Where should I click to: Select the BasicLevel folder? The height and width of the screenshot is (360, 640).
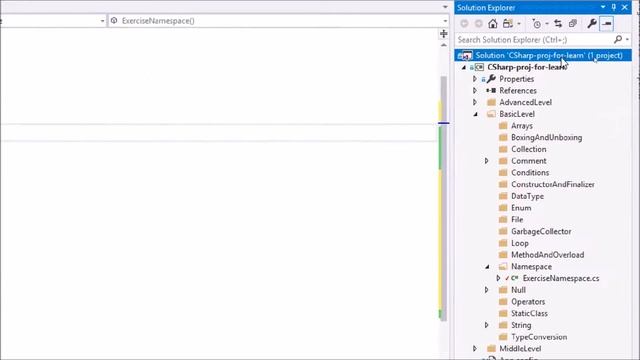pyautogui.click(x=517, y=114)
